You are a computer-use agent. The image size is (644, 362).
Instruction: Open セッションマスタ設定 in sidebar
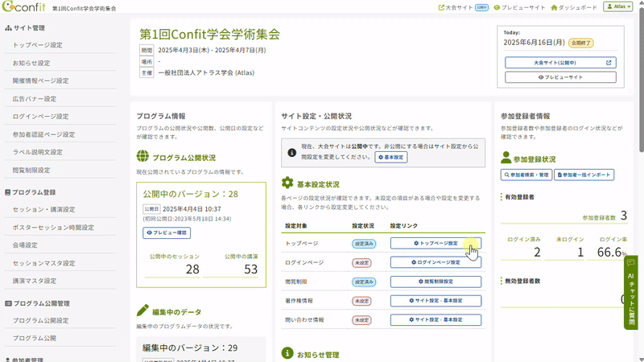43,263
